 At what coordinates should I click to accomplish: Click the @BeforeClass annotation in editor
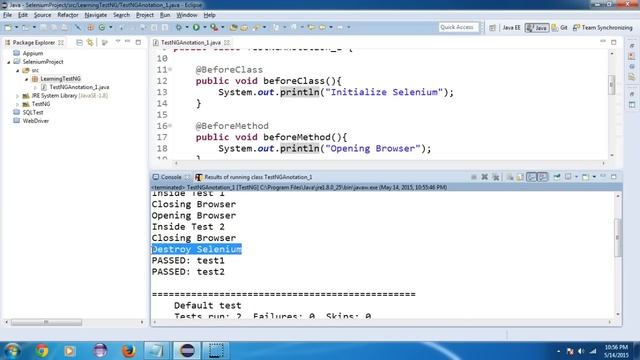tap(229, 70)
